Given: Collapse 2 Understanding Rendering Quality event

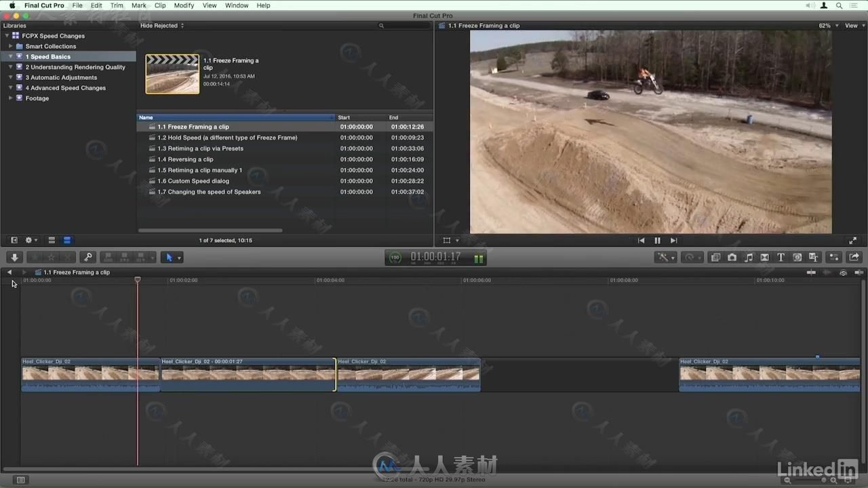Looking at the screenshot, I should pos(11,67).
